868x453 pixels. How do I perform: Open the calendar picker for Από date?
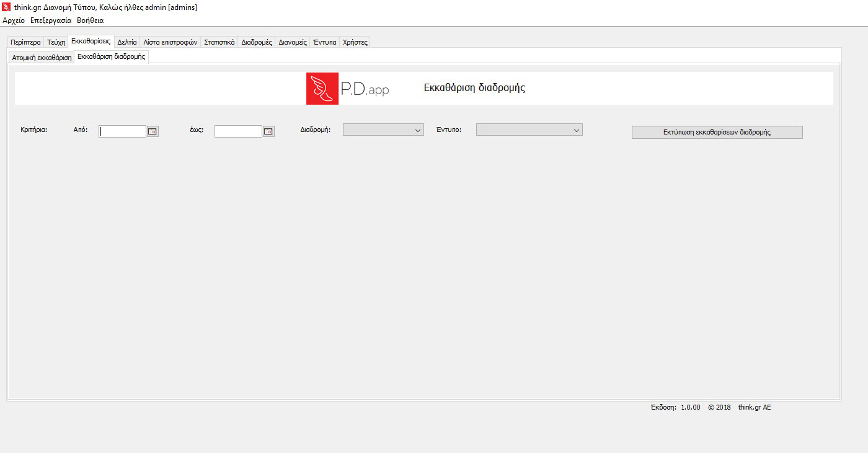pos(153,131)
